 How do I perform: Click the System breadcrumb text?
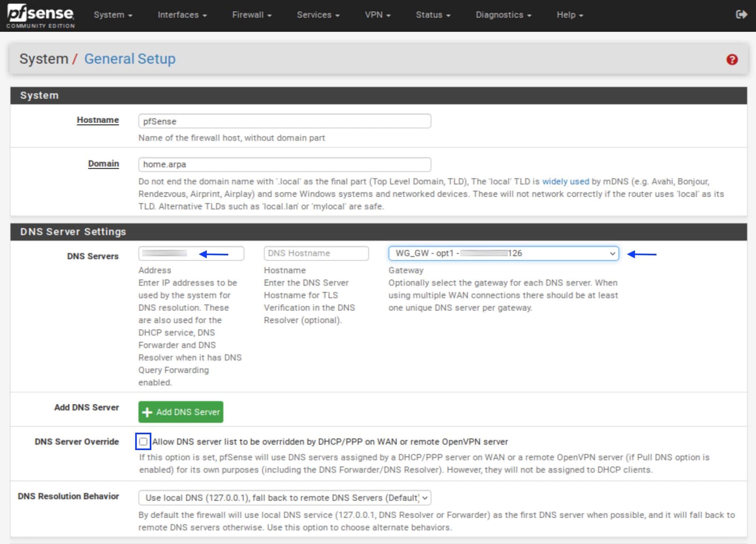44,59
